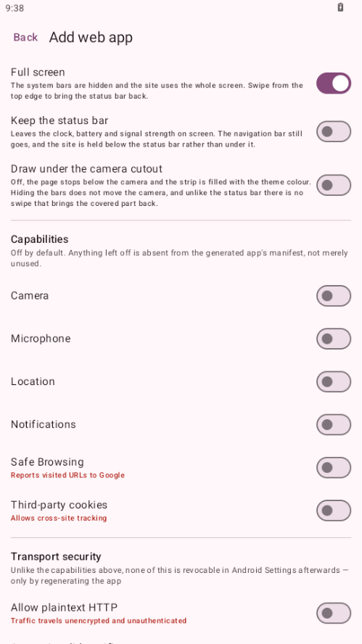
Task: Tap the battery icon in status bar
Action: [340, 7]
